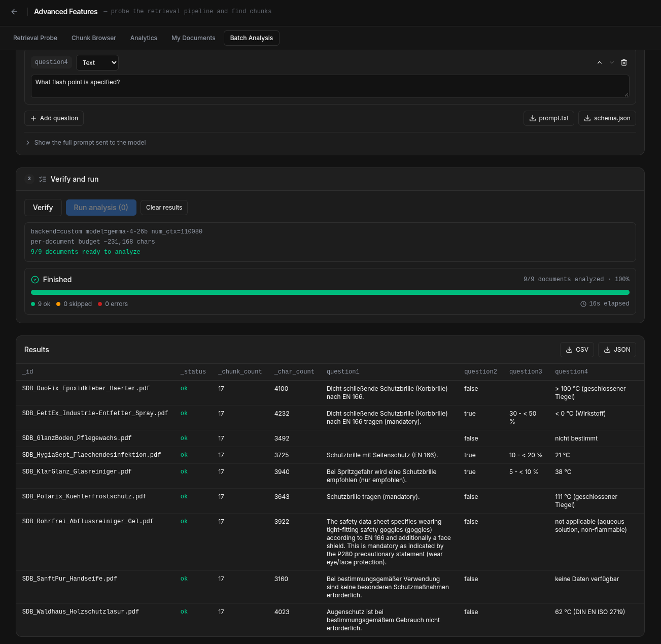Viewport: 661px width, 644px height.
Task: Click the 0 errors status label
Action: pyautogui.click(x=113, y=304)
